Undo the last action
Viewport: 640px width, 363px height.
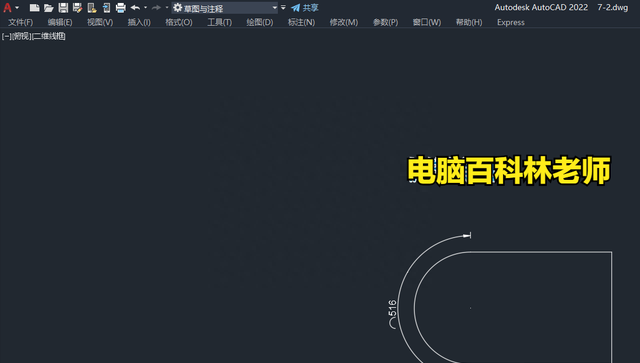[x=136, y=7]
